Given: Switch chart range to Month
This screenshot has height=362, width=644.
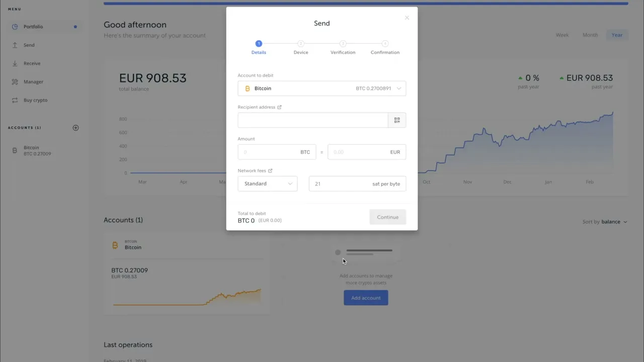Looking at the screenshot, I should pyautogui.click(x=590, y=35).
